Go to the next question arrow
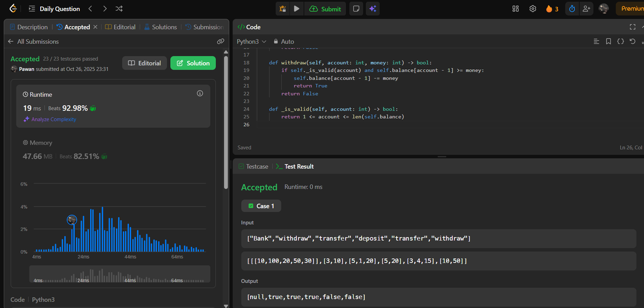Image resolution: width=644 pixels, height=308 pixels. point(105,9)
